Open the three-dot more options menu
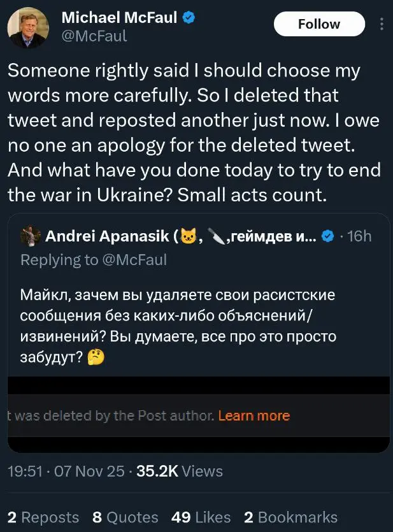 382,24
